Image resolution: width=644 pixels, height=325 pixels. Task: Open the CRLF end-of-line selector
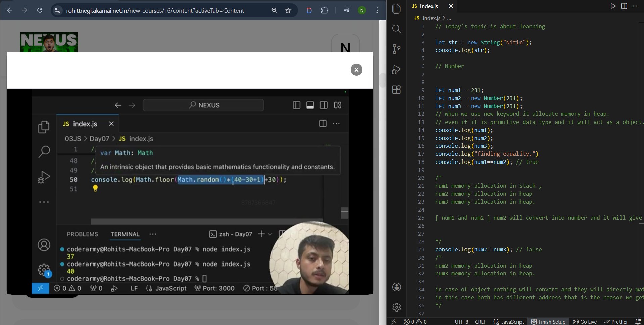pos(480,322)
